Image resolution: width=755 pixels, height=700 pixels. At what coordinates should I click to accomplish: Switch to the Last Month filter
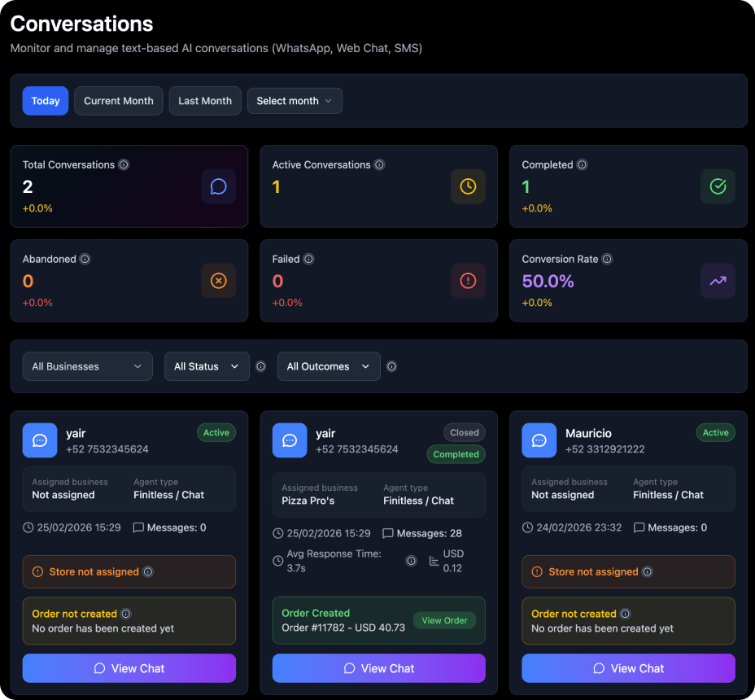click(x=204, y=101)
